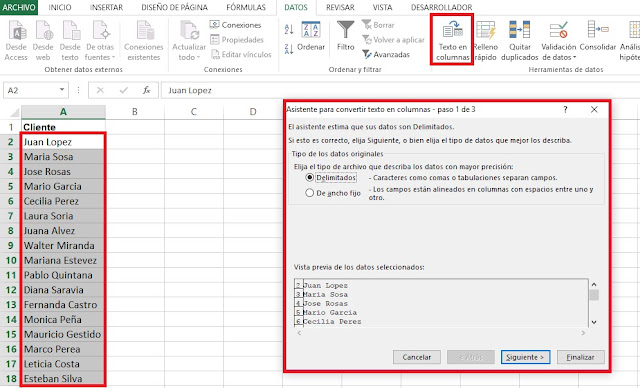Select row 10 header
This screenshot has width=640, height=388.
pos(11,260)
